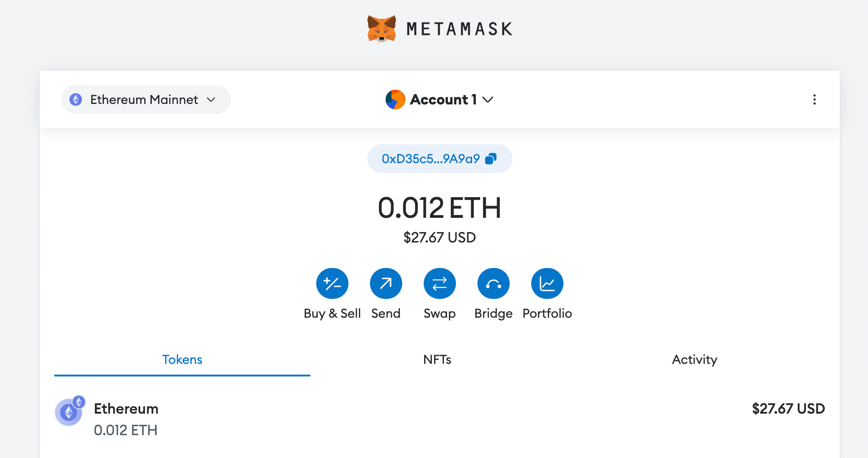This screenshot has height=458, width=868.
Task: Select the Tokens tab
Action: click(182, 359)
